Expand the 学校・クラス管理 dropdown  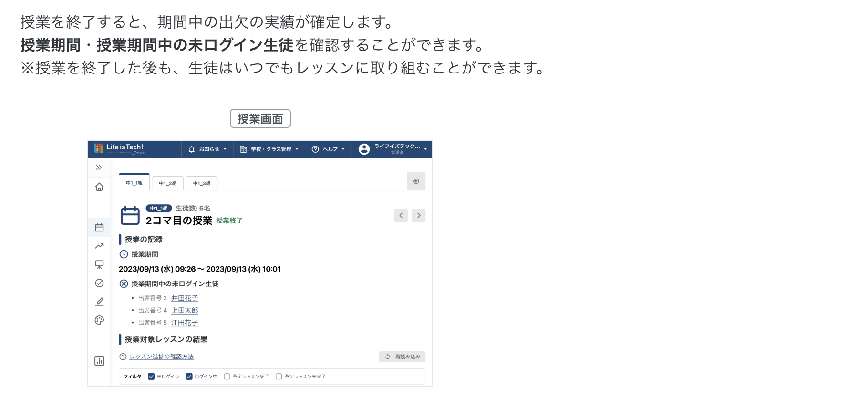(x=269, y=149)
